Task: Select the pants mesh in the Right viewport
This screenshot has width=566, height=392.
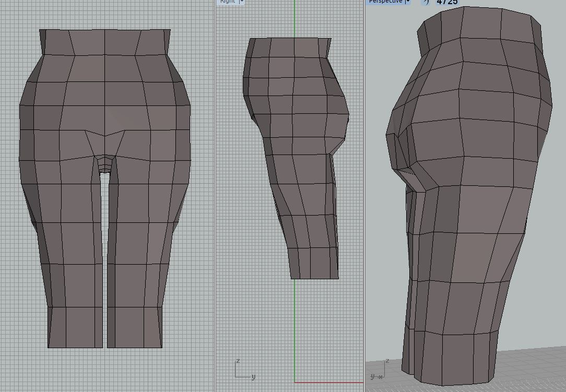Action: (298, 157)
